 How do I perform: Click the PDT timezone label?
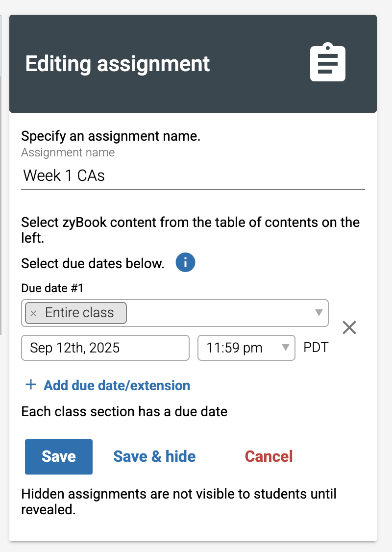(x=316, y=348)
